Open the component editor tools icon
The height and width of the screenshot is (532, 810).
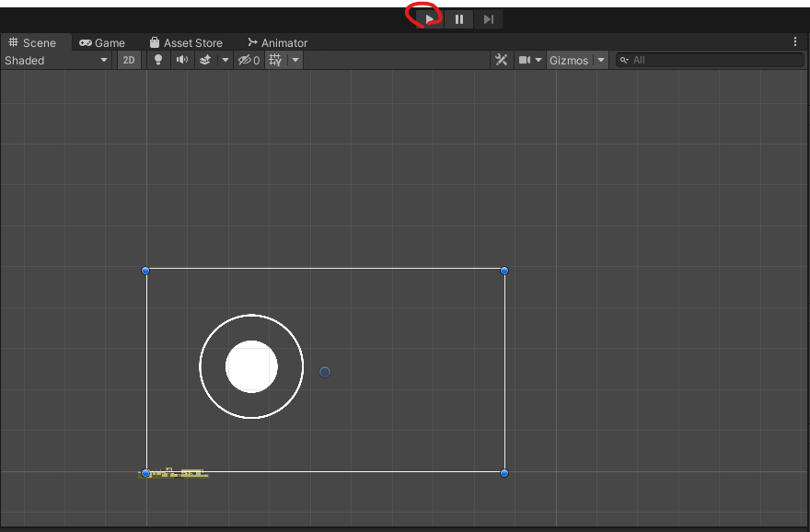click(501, 61)
